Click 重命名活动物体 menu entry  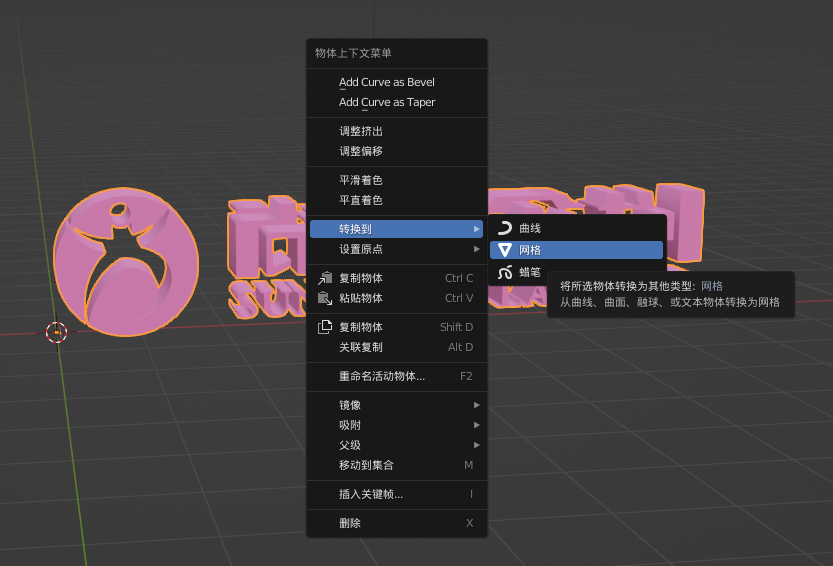381,376
